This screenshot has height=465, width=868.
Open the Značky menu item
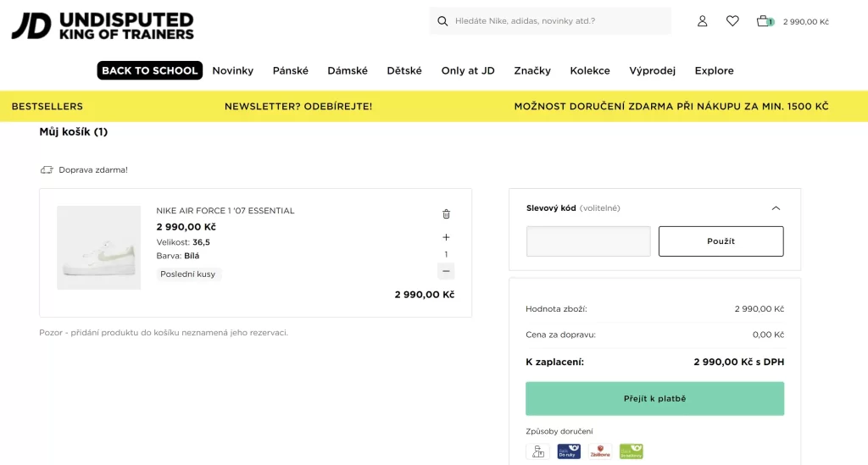(532, 71)
